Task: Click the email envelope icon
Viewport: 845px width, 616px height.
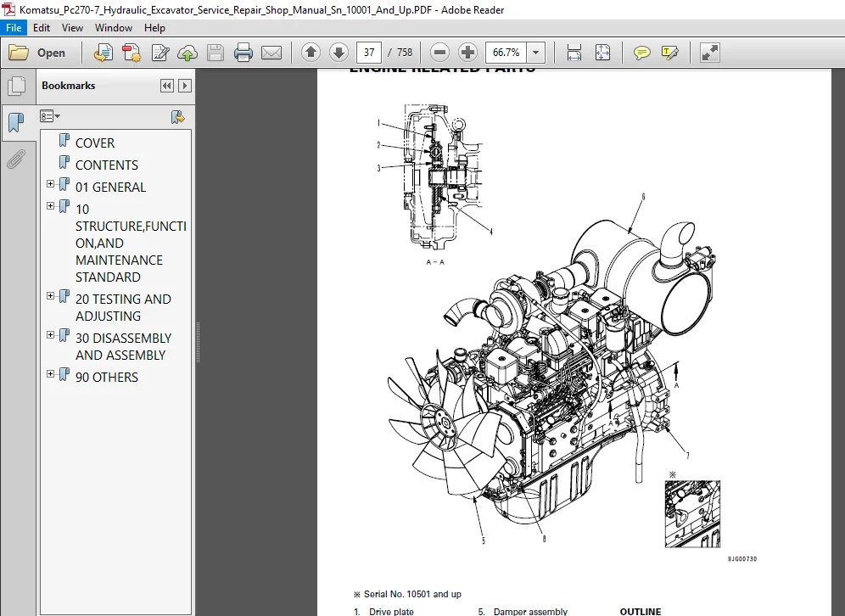Action: [271, 53]
